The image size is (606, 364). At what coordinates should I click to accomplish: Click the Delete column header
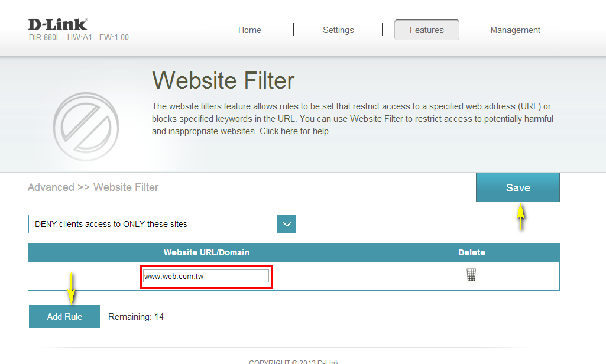click(471, 252)
